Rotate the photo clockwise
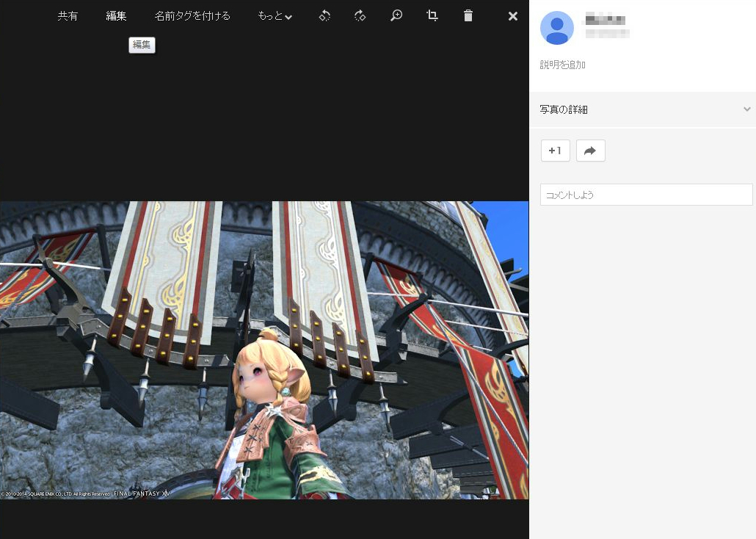Image resolution: width=756 pixels, height=539 pixels. (x=360, y=16)
